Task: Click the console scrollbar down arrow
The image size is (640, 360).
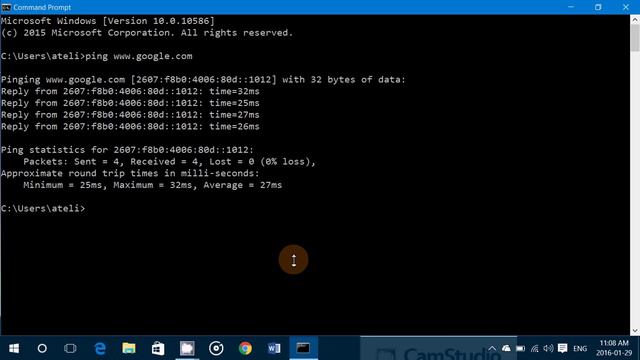Action: (x=635, y=331)
